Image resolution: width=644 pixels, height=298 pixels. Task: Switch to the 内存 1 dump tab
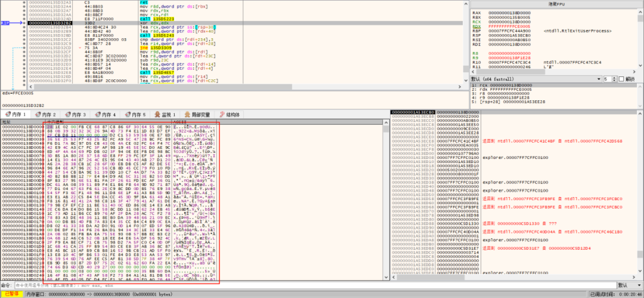pos(15,115)
